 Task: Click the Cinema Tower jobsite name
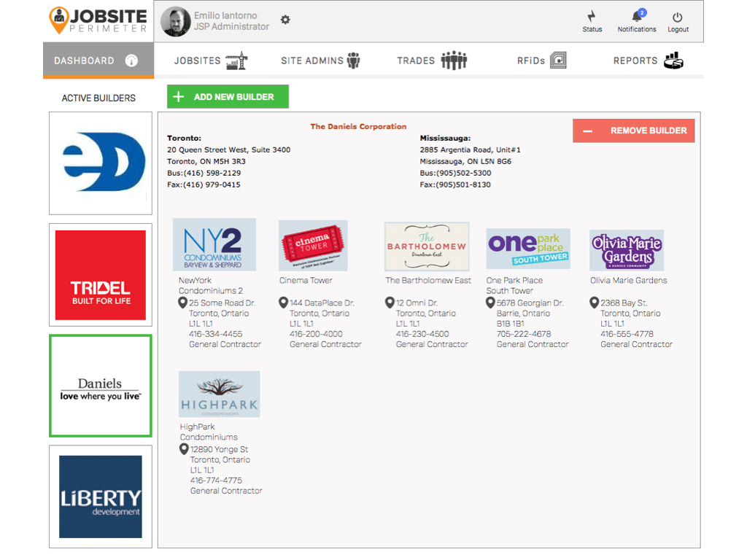(306, 281)
